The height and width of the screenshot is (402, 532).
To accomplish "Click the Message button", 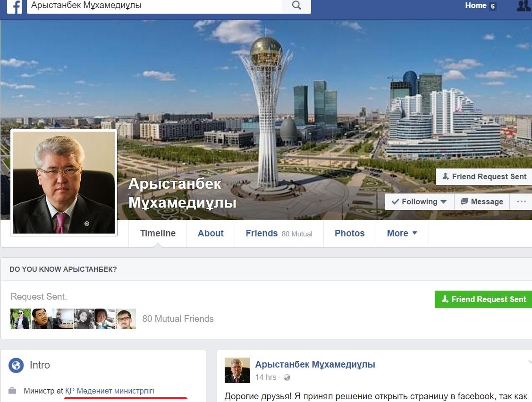I will pyautogui.click(x=482, y=201).
